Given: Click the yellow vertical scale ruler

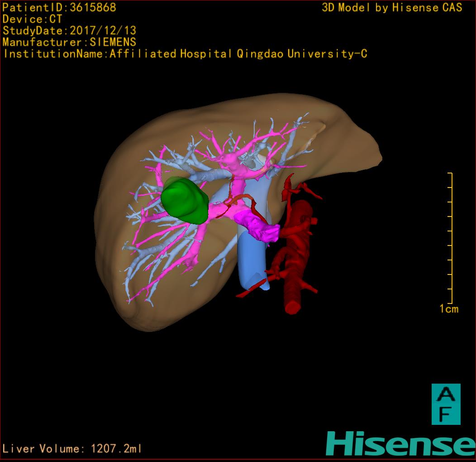Looking at the screenshot, I should coord(450,238).
